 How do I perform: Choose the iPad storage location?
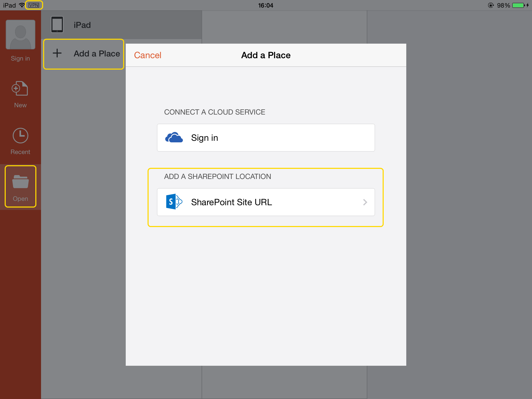point(122,25)
